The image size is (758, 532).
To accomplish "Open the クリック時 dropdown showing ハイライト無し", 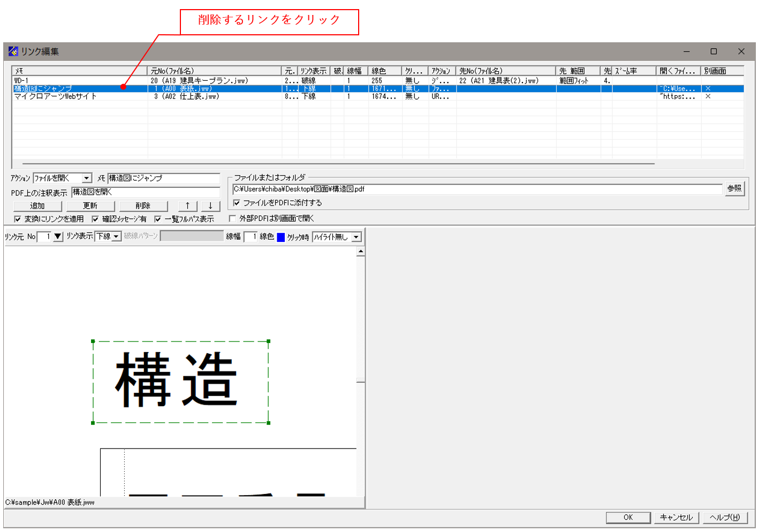I will point(355,236).
